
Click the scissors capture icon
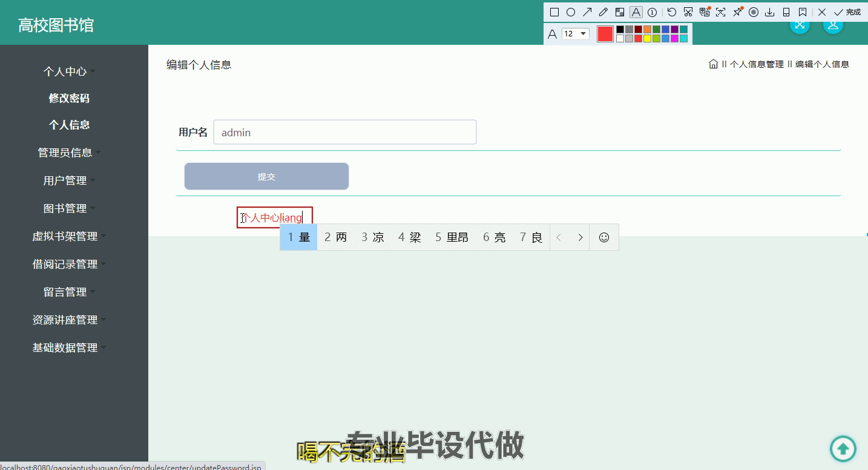tap(688, 12)
